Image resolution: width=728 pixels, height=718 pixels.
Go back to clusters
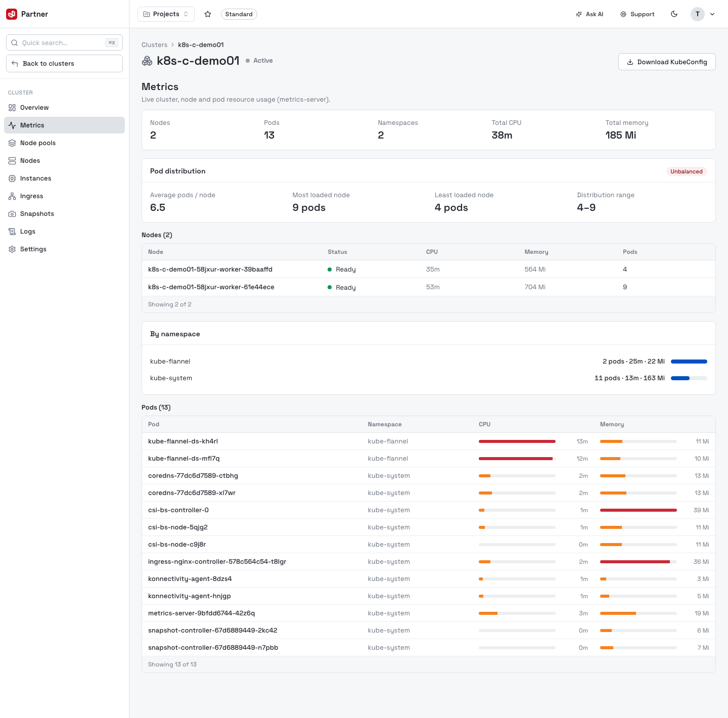pyautogui.click(x=64, y=63)
